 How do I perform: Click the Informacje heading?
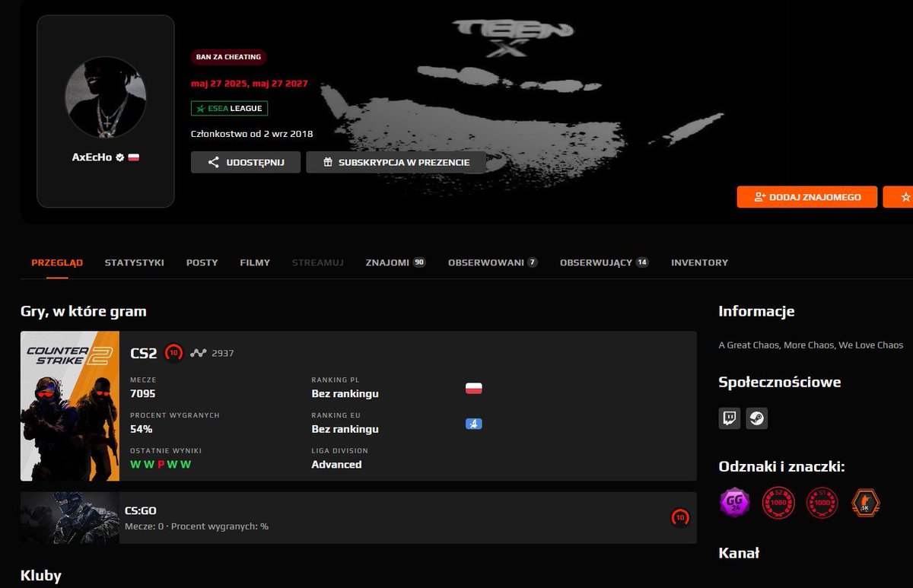(757, 311)
